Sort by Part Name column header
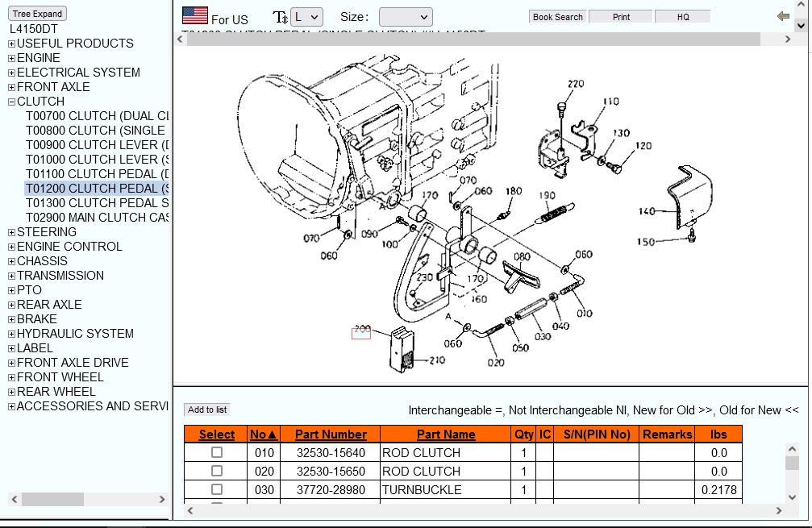The height and width of the screenshot is (528, 812). click(446, 434)
